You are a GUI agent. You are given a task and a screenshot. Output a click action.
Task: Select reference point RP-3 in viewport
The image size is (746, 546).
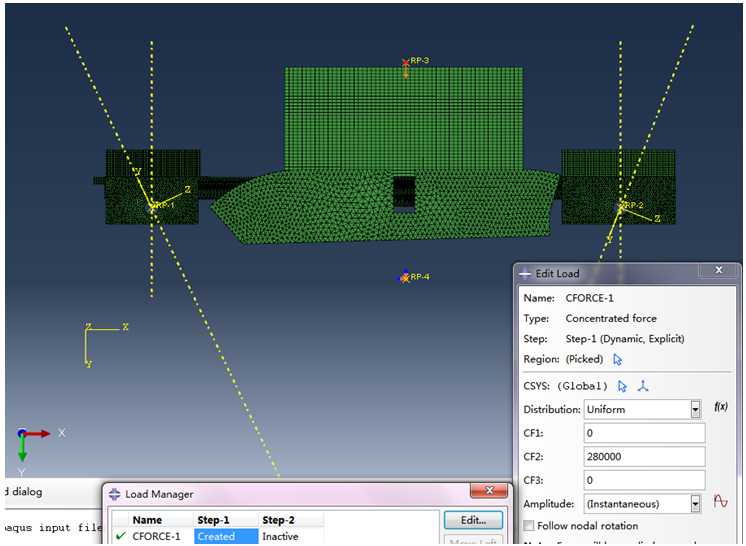tap(405, 63)
